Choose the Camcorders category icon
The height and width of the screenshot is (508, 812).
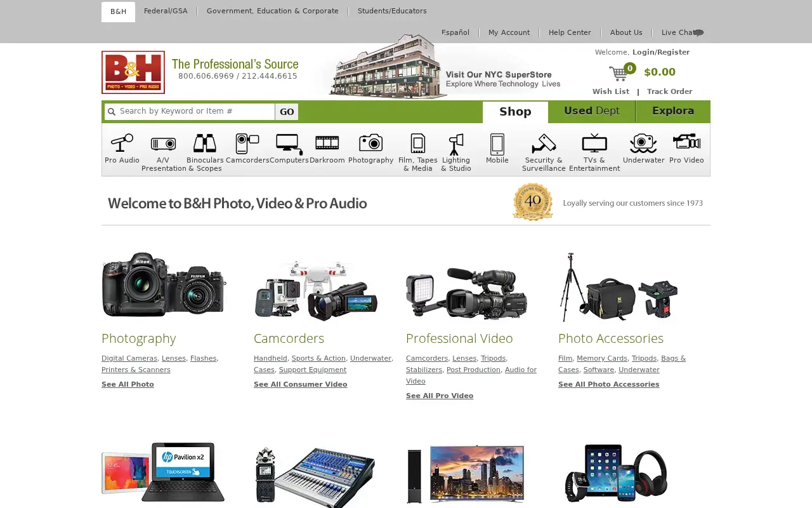click(247, 144)
